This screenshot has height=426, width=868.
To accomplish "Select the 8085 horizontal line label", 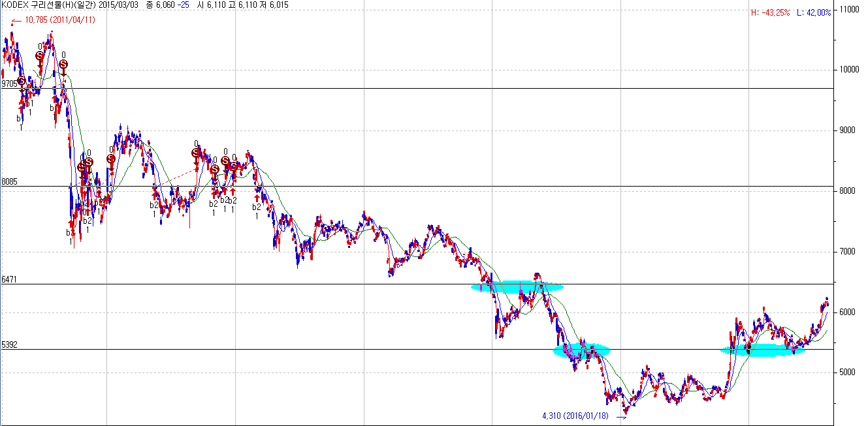I will [10, 182].
